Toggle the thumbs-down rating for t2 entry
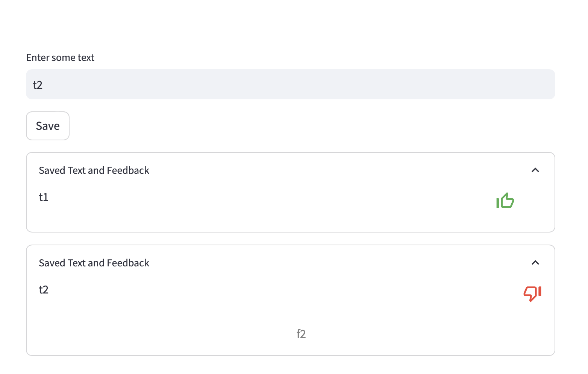588x374 pixels. tap(532, 293)
